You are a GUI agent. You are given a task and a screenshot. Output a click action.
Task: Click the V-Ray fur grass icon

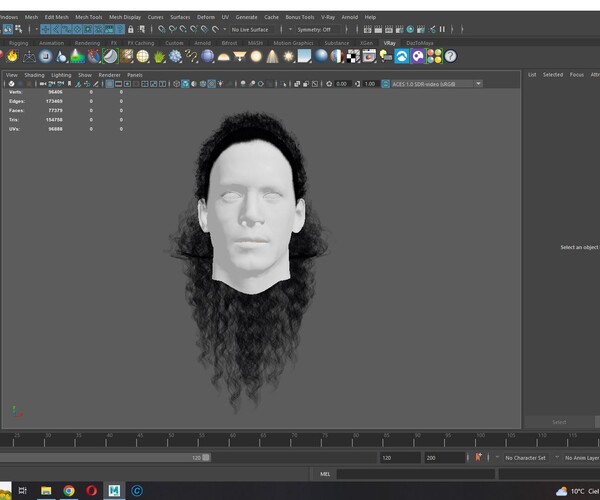coord(159,57)
